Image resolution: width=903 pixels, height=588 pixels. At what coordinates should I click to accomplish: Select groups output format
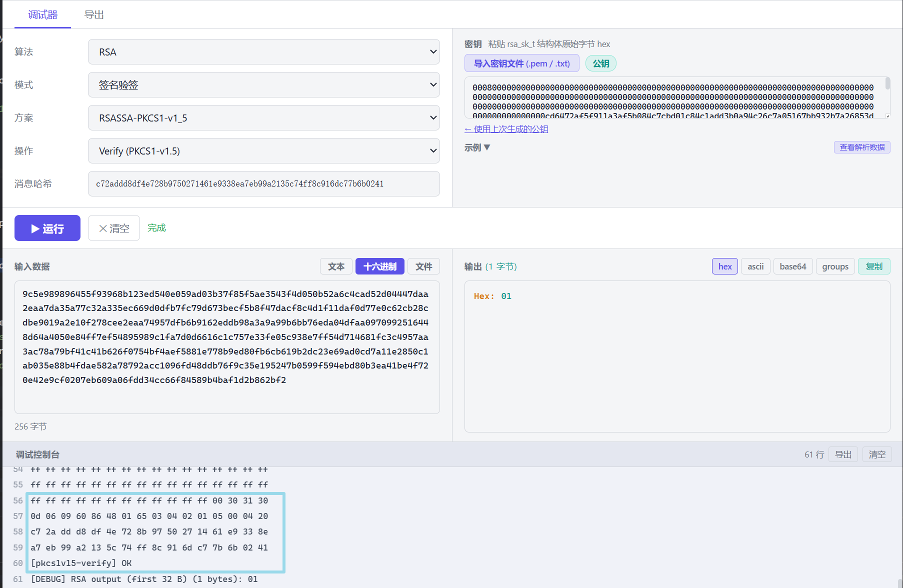835,266
